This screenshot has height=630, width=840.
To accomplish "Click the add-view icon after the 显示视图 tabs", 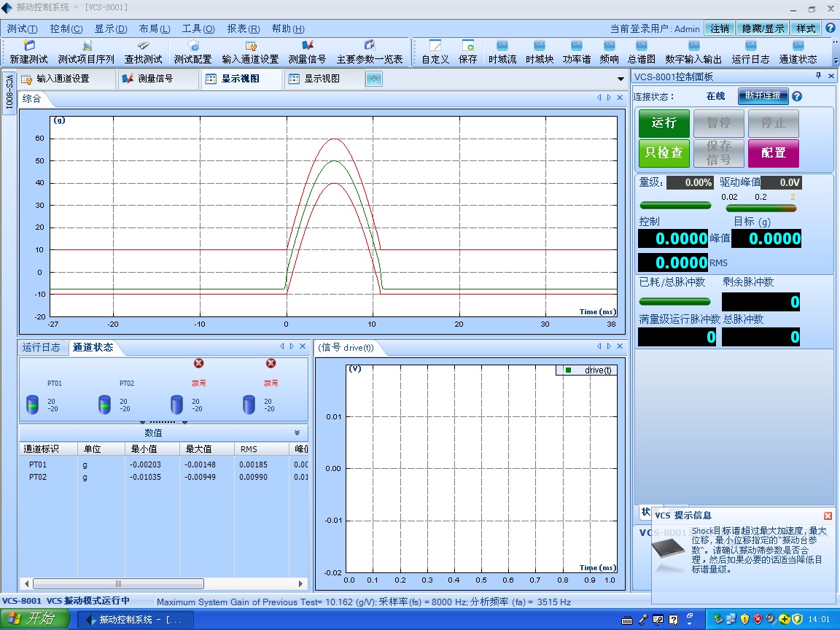I will (374, 79).
